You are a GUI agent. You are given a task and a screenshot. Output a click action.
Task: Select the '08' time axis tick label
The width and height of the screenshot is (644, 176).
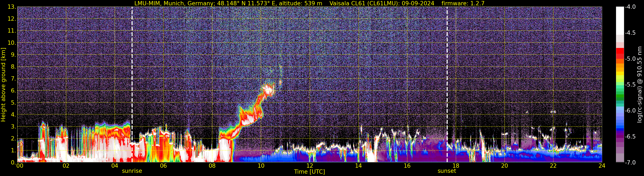point(212,166)
